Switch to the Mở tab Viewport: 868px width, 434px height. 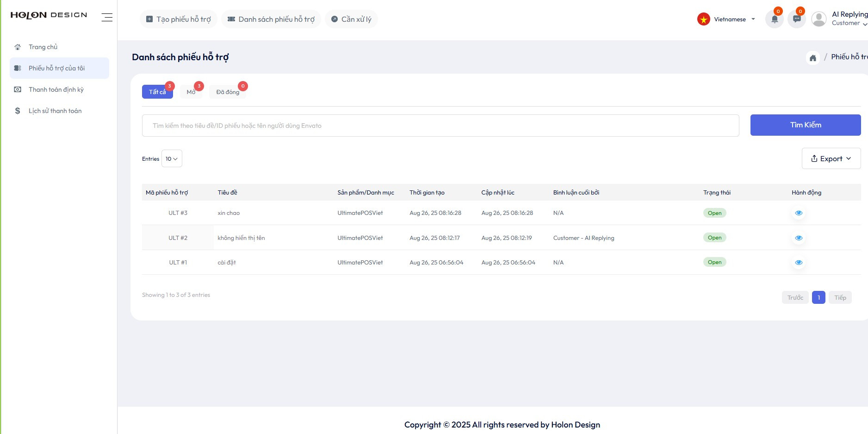[191, 92]
